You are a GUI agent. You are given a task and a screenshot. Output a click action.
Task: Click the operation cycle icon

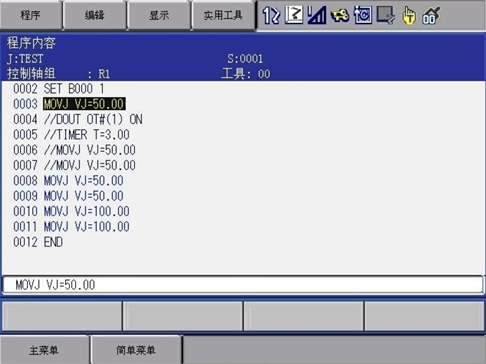(363, 15)
